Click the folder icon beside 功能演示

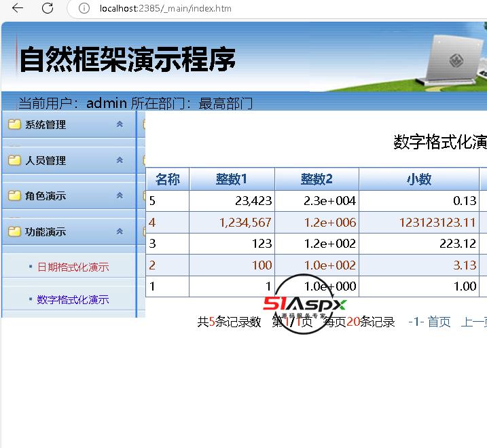tap(14, 231)
